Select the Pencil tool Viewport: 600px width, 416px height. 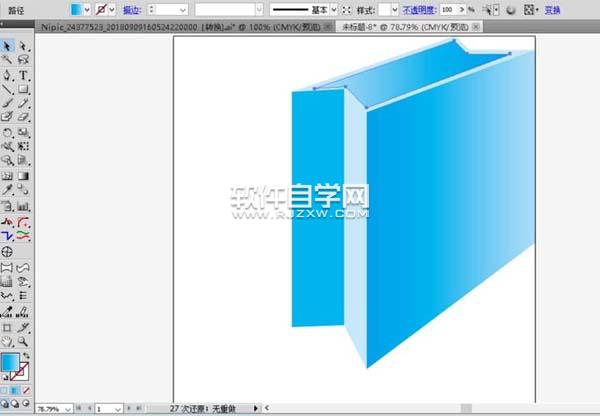[23, 103]
